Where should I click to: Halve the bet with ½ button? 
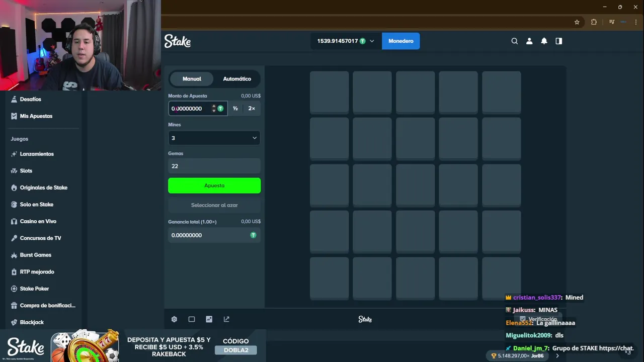tap(235, 109)
